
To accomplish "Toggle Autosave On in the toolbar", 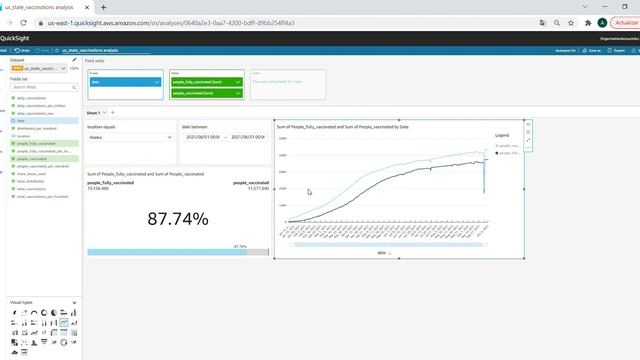I will [x=565, y=51].
